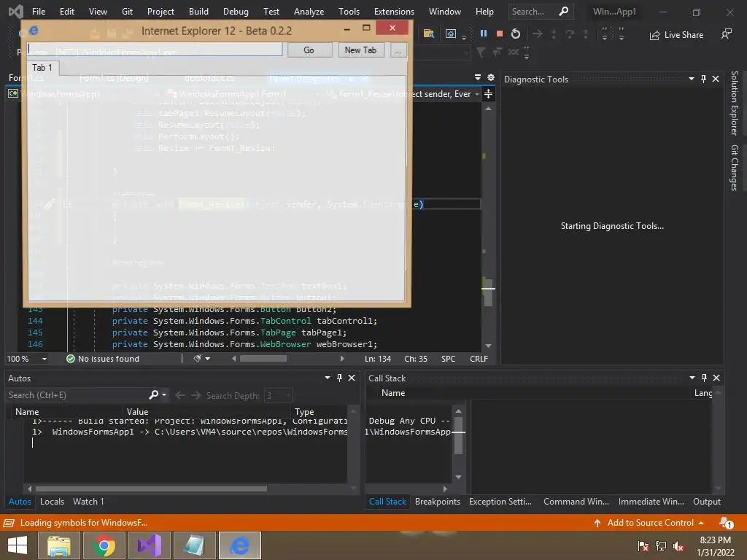Select Tab 1 in the browser form
The height and width of the screenshot is (560, 747).
(x=42, y=68)
